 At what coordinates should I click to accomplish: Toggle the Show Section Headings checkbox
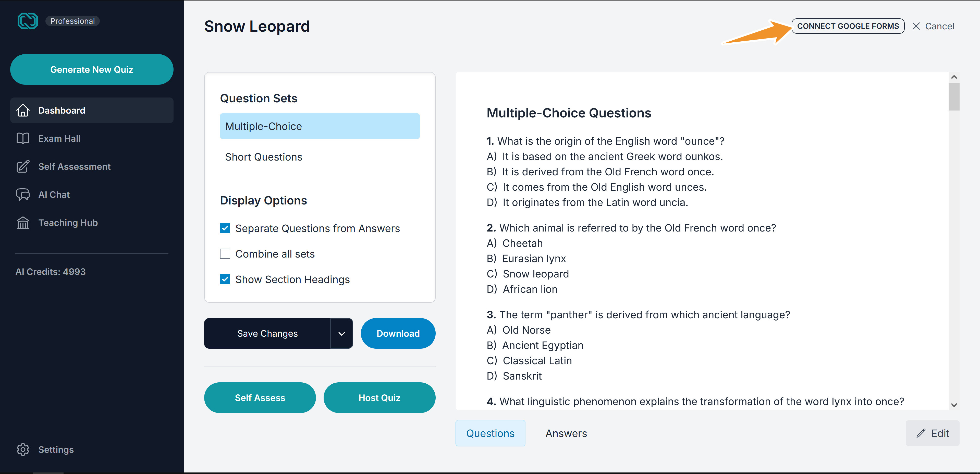(225, 279)
